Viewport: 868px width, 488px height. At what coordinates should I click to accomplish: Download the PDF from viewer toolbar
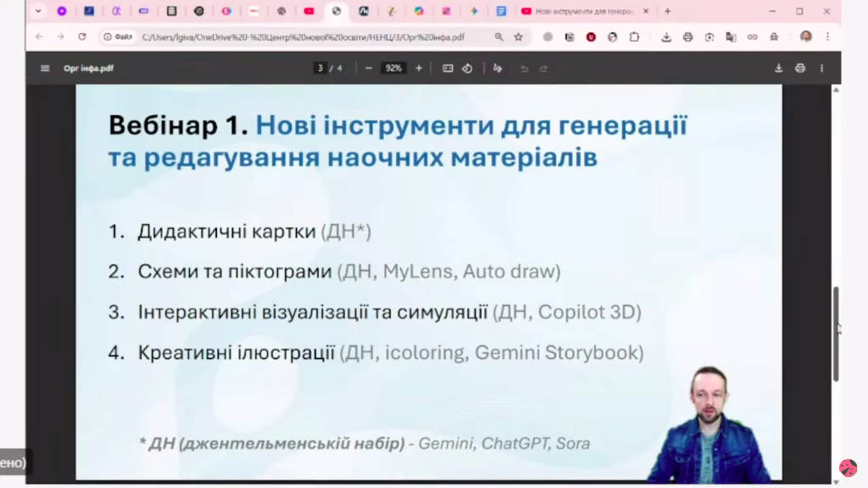(x=778, y=69)
